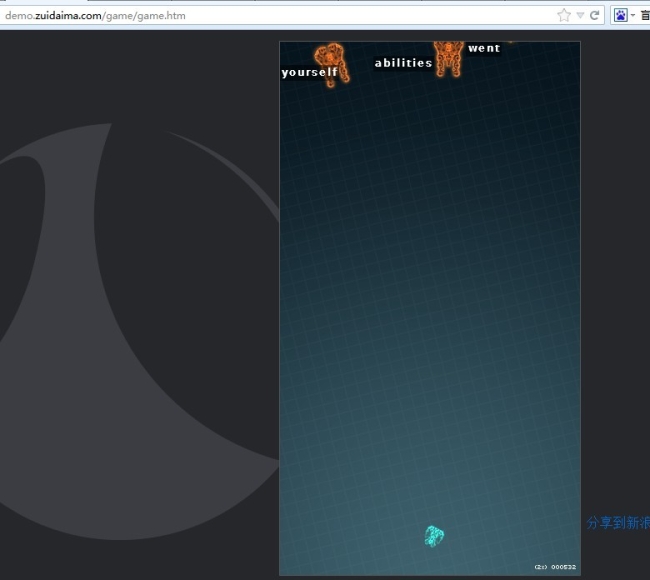Expand the search engine selector dropdown

pyautogui.click(x=632, y=15)
